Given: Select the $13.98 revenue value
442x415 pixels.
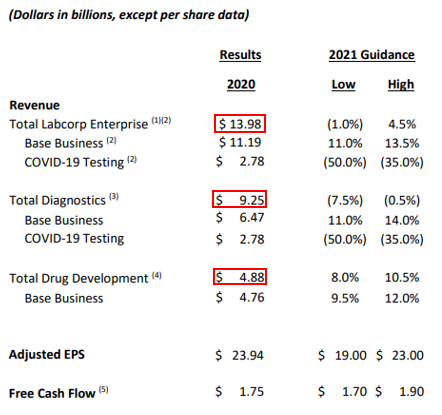Looking at the screenshot, I should pos(240,124).
